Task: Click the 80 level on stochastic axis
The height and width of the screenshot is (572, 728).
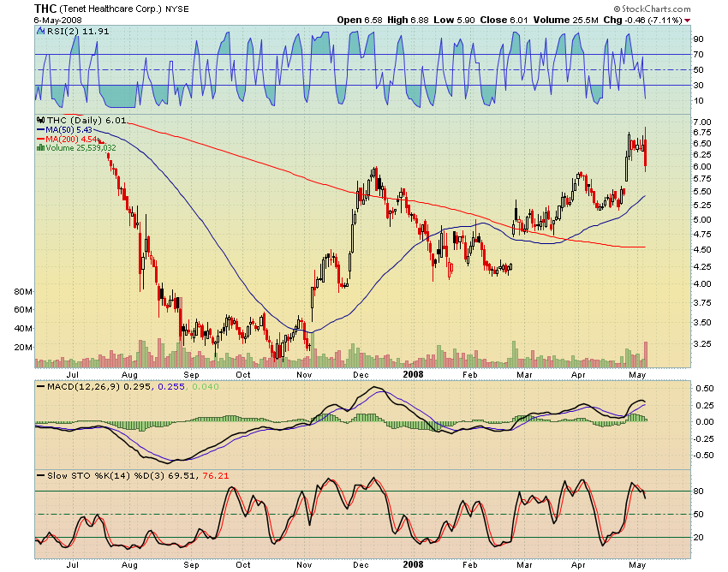Action: 698,492
